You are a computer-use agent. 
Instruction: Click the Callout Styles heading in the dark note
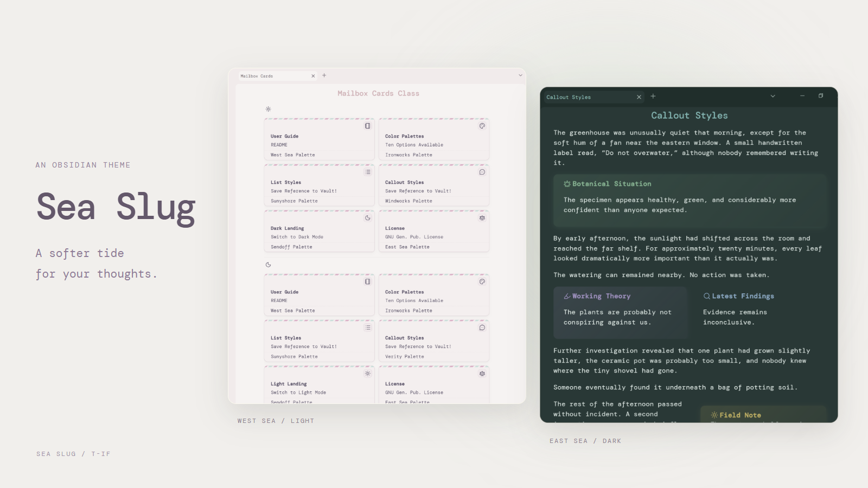[x=690, y=115]
